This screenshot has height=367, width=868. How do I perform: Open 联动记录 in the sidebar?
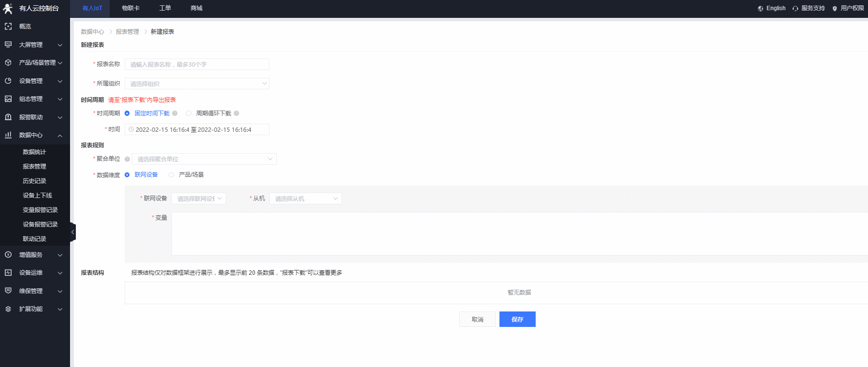tap(35, 239)
